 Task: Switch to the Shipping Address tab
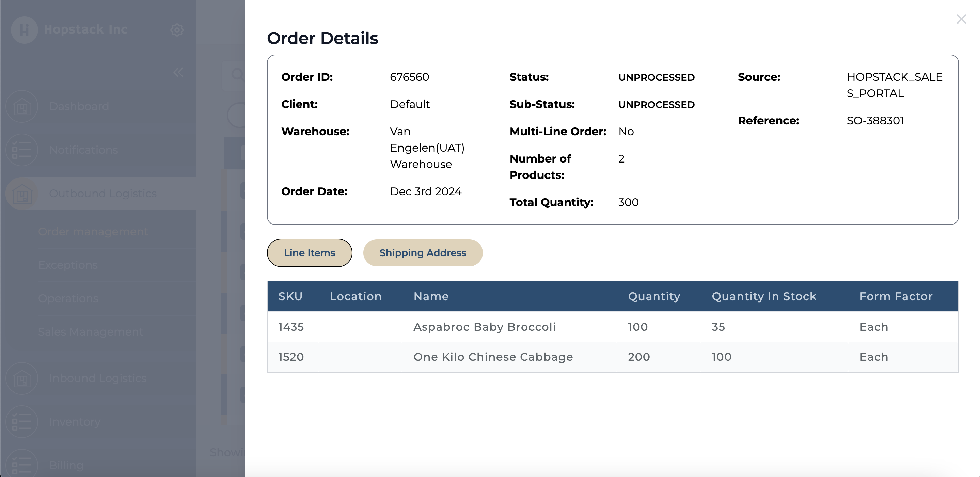click(423, 253)
